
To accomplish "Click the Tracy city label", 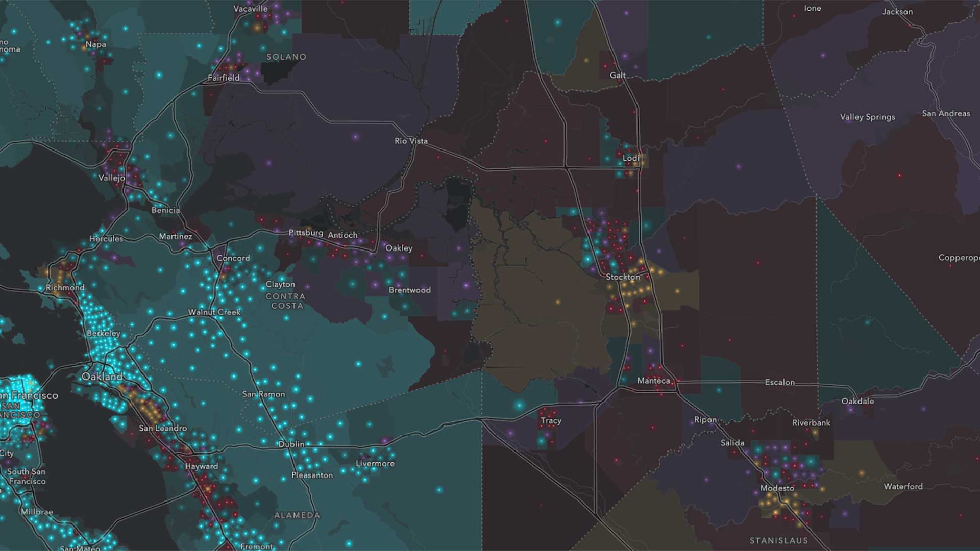I will 551,420.
